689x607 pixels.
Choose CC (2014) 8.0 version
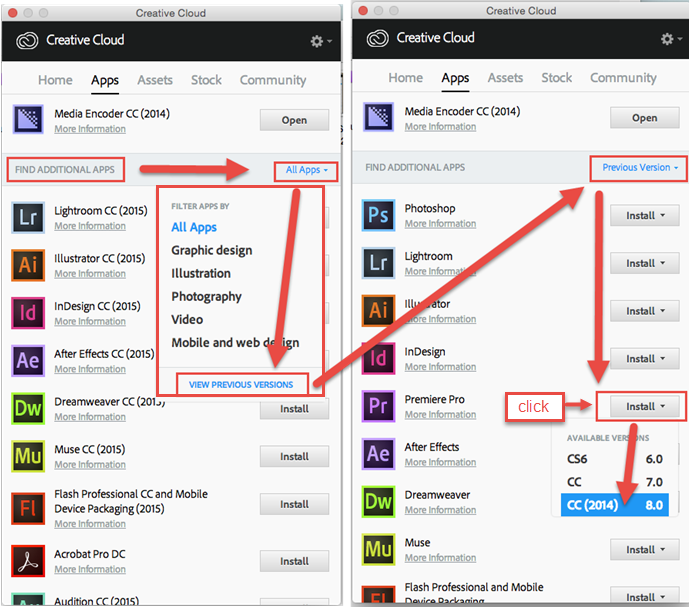click(x=614, y=505)
